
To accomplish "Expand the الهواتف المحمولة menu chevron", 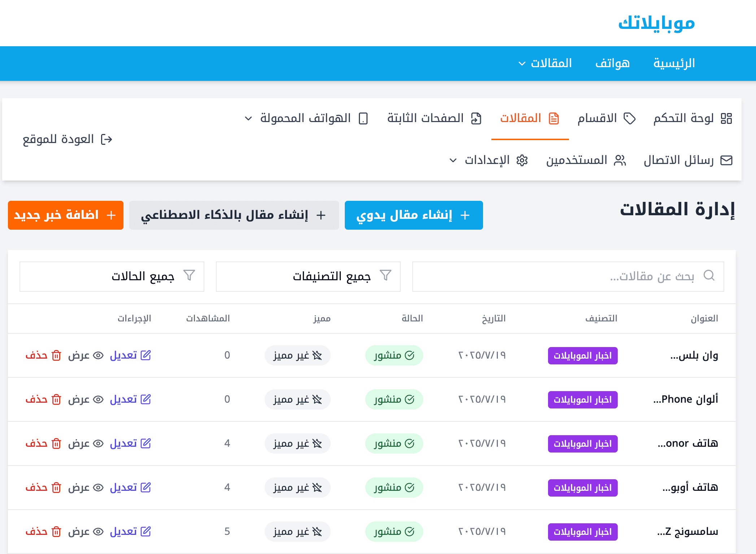I will coord(248,118).
